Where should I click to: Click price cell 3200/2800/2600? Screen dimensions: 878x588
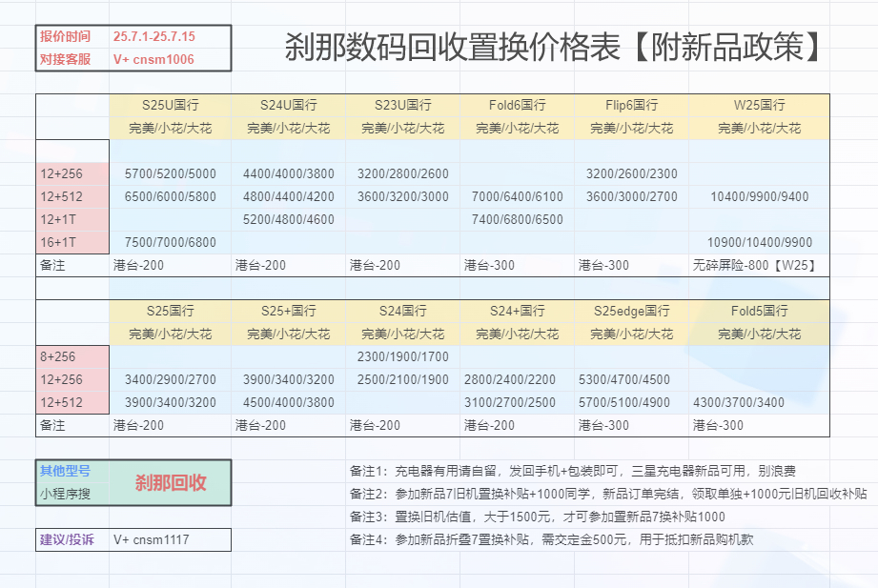click(x=402, y=173)
